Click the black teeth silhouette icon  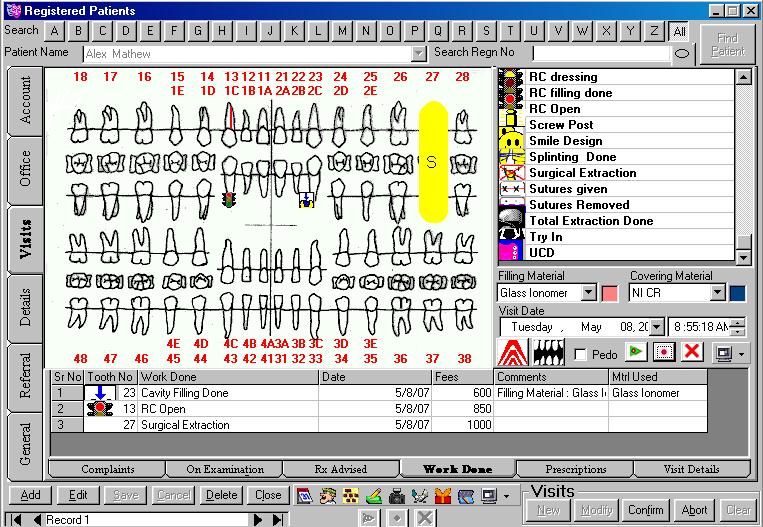pyautogui.click(x=549, y=352)
